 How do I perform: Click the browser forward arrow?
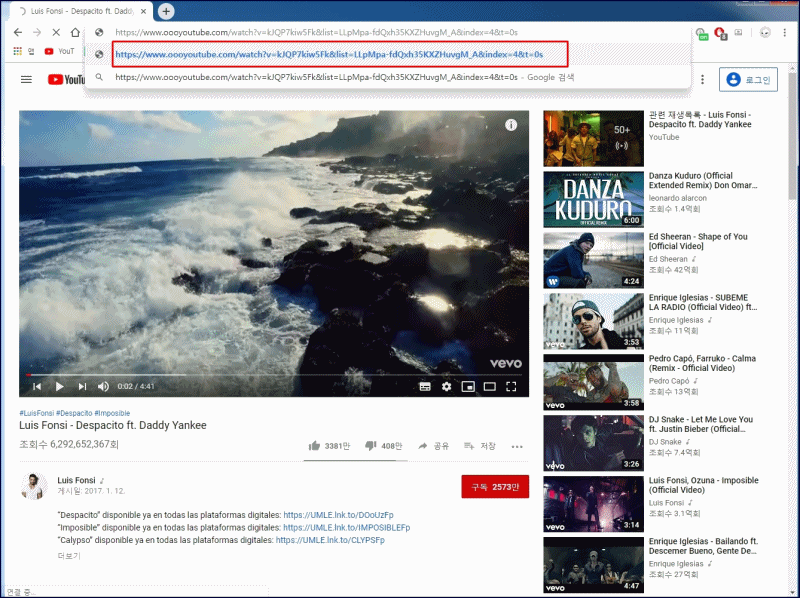coord(37,32)
